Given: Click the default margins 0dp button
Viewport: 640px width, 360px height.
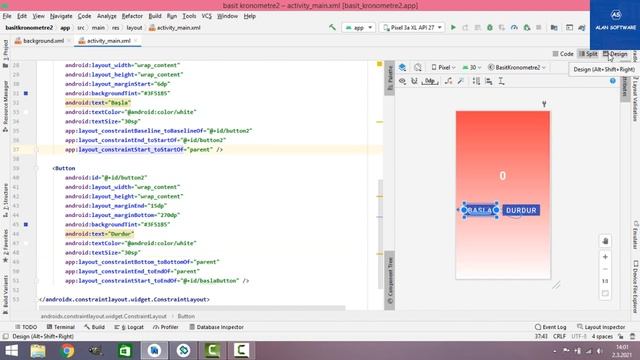Looking at the screenshot, I should [430, 81].
